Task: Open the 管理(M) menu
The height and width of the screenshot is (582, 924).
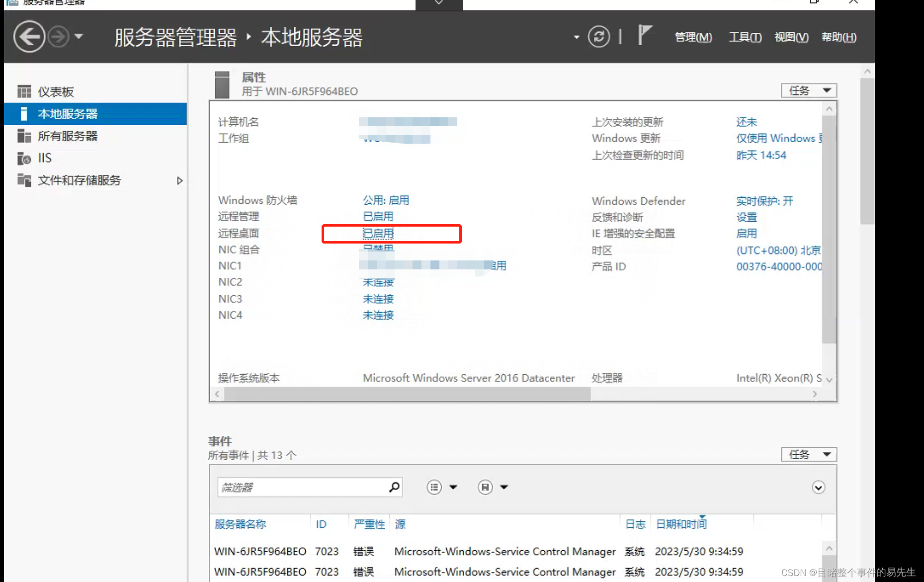Action: point(693,37)
